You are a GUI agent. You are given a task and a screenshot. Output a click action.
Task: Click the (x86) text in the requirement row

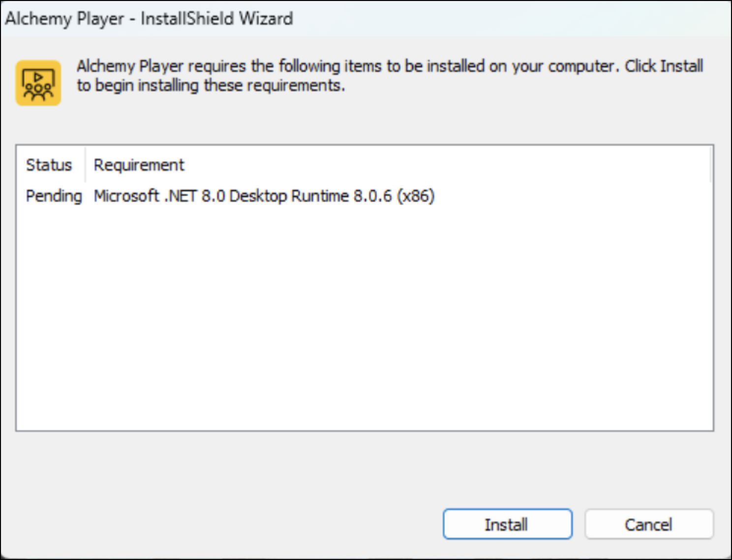(416, 196)
